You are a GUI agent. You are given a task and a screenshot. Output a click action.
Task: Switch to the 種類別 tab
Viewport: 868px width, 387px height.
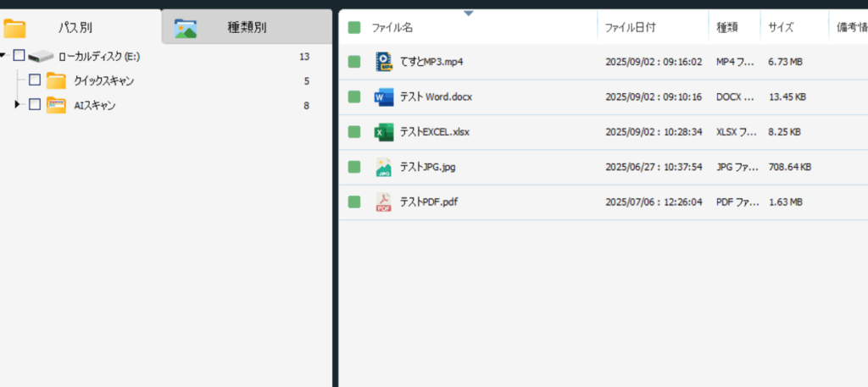[246, 28]
